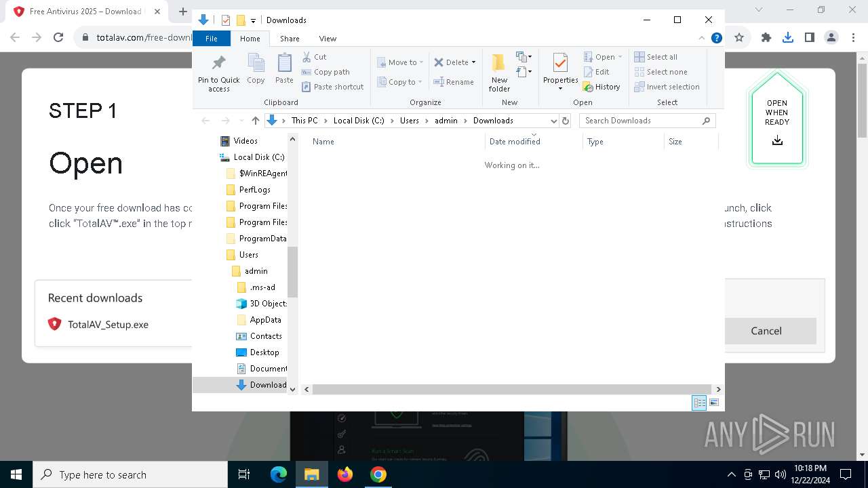Select Copy path in Clipboard group

325,72
